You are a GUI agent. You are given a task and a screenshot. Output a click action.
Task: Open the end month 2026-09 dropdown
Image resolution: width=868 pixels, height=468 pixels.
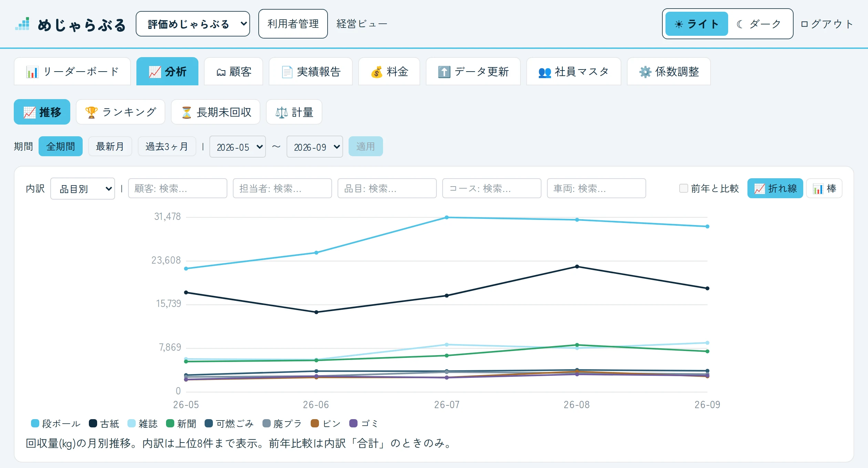(315, 147)
